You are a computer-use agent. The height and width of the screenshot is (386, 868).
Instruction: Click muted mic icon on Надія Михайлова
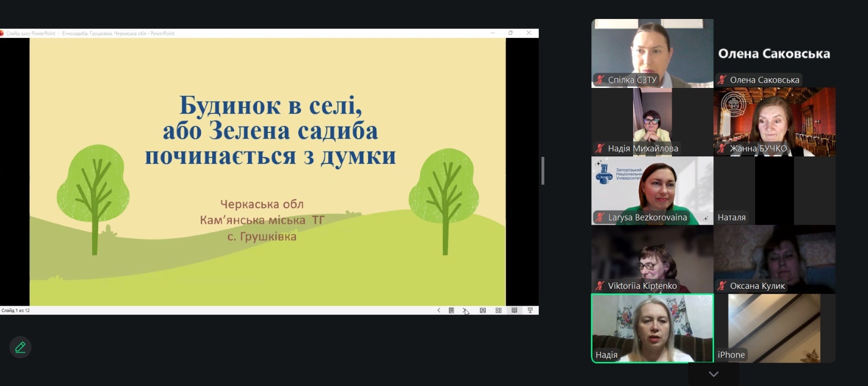600,148
